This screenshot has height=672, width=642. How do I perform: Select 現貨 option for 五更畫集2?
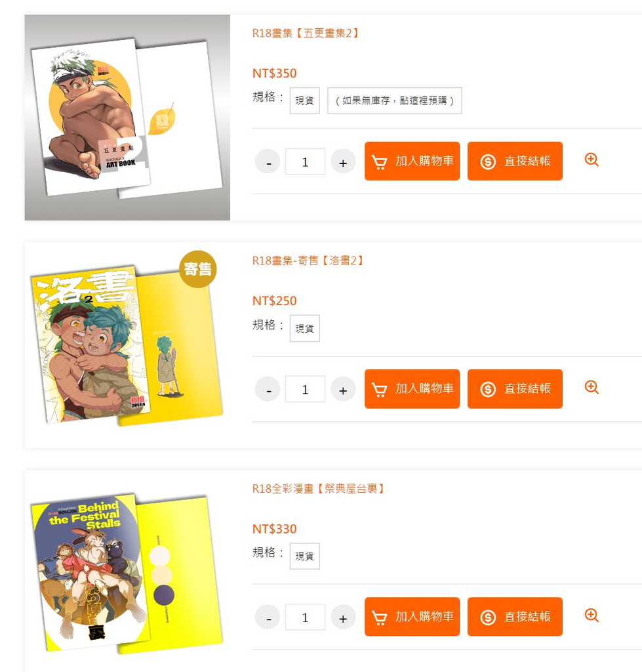click(304, 100)
